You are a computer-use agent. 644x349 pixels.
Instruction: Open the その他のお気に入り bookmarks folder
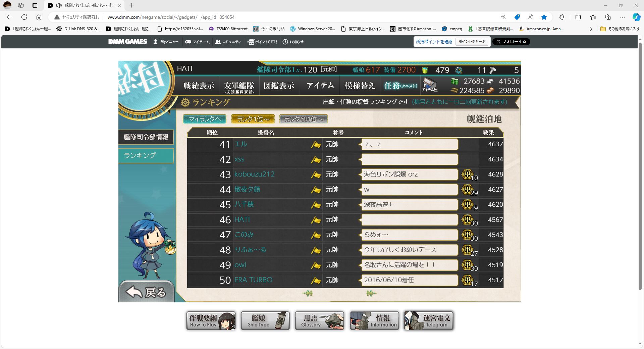point(620,29)
